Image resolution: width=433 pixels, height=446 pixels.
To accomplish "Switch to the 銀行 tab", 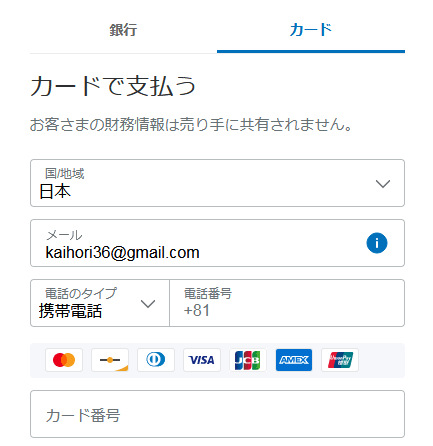I will click(123, 30).
